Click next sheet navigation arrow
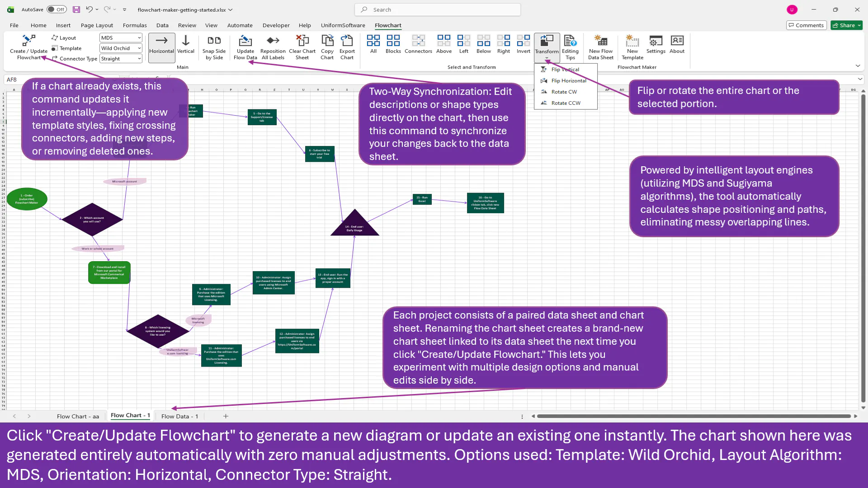868x488 pixels. [29, 416]
